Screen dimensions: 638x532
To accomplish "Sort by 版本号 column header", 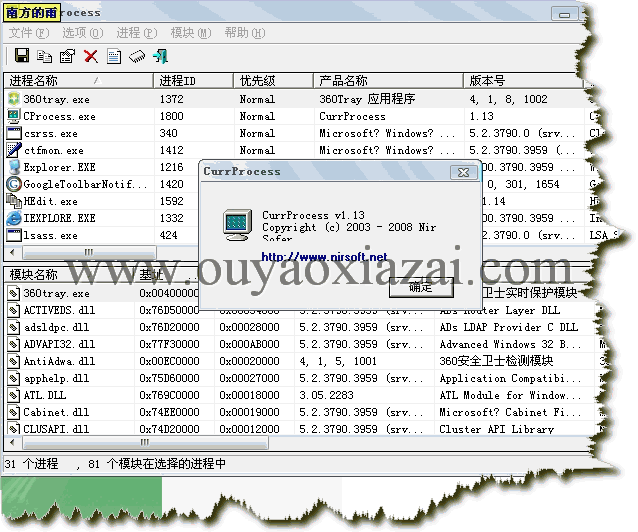I will point(523,81).
